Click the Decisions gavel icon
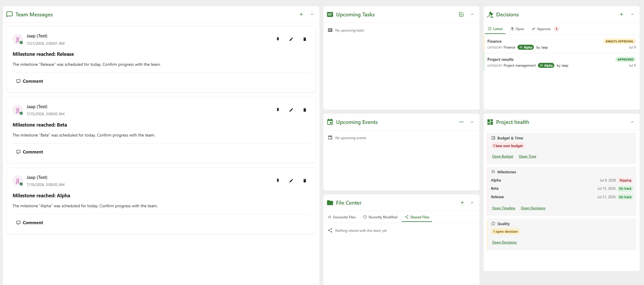644x285 pixels. (490, 14)
